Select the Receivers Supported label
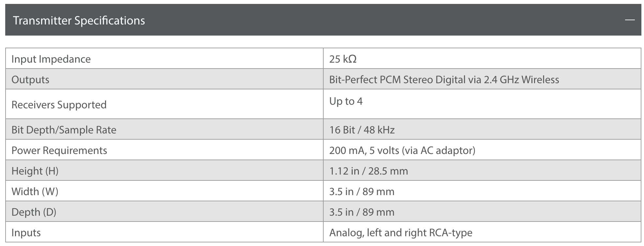This screenshot has width=644, height=246. tap(59, 105)
